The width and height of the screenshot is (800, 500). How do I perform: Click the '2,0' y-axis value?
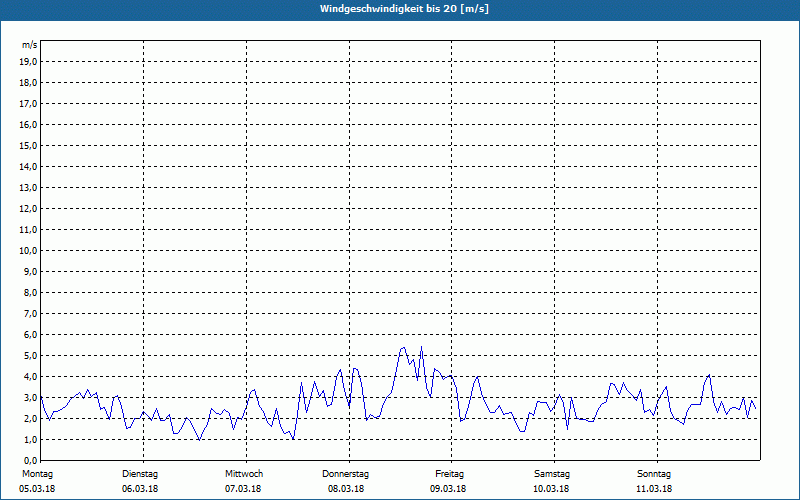tap(30, 418)
